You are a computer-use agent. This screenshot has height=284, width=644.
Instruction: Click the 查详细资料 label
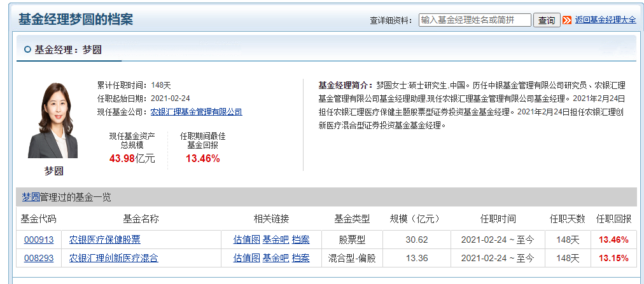391,20
